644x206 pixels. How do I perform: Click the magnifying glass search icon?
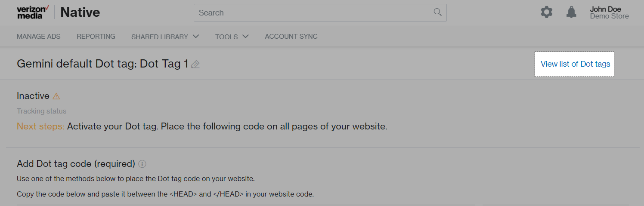click(437, 12)
